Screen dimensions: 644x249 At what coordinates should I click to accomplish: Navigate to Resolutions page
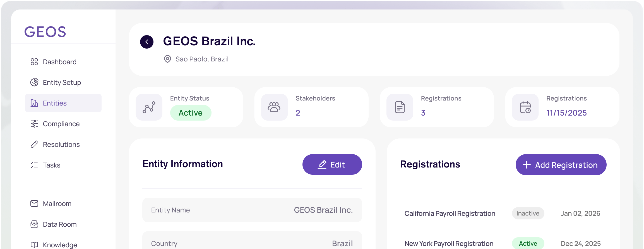[x=61, y=144]
